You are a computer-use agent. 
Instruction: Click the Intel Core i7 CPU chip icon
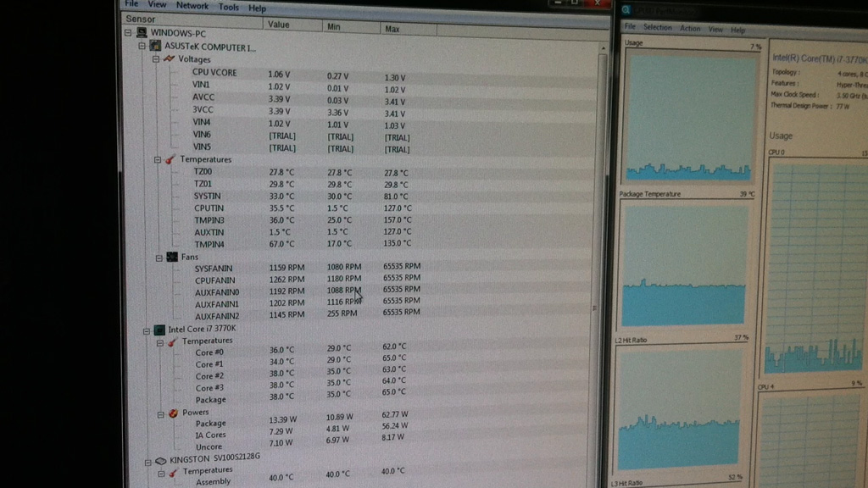click(159, 330)
